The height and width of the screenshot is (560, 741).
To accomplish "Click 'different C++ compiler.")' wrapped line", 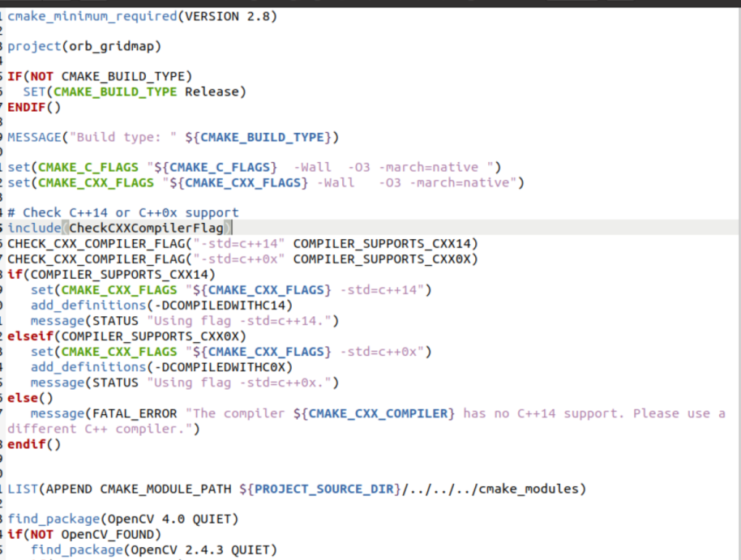I will [x=104, y=429].
